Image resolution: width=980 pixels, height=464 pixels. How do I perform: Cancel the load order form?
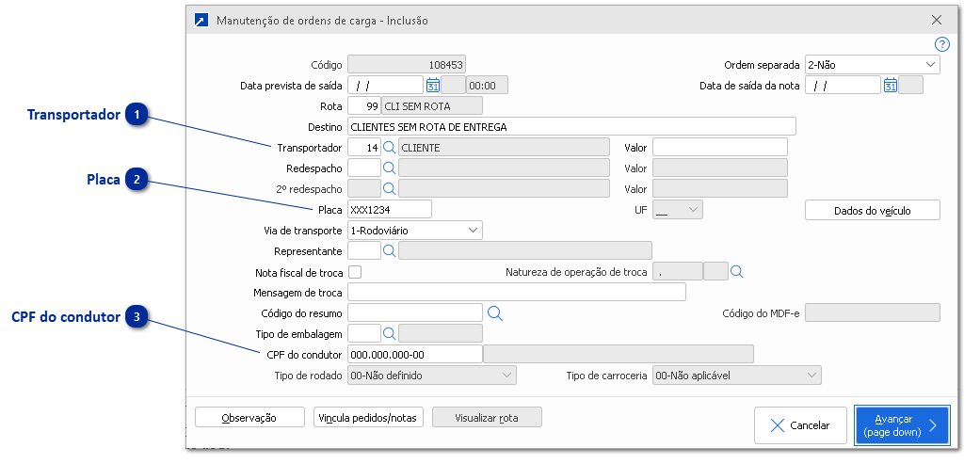[x=800, y=425]
